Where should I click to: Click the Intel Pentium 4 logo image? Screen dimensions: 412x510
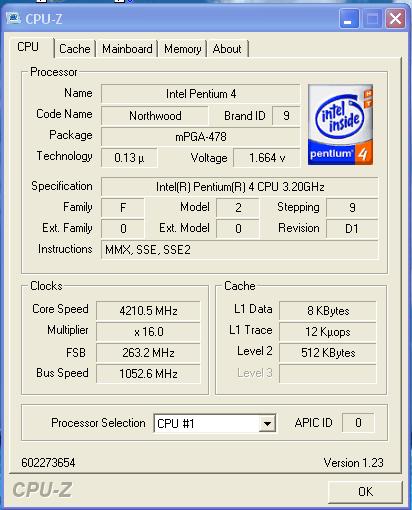pos(340,124)
